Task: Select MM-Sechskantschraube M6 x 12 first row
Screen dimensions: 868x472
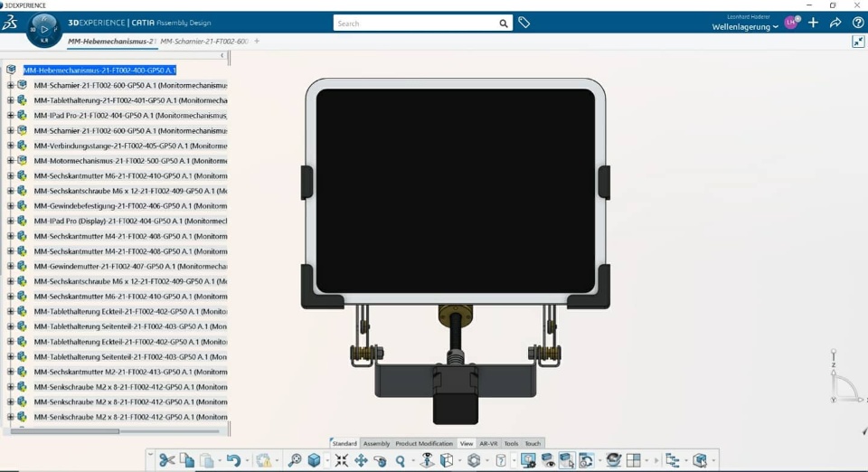Action: pos(130,191)
